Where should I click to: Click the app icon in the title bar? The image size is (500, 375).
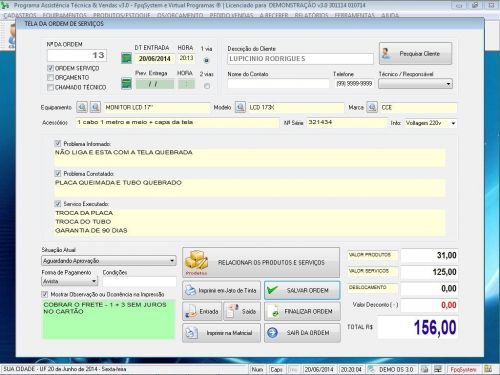(x=5, y=5)
